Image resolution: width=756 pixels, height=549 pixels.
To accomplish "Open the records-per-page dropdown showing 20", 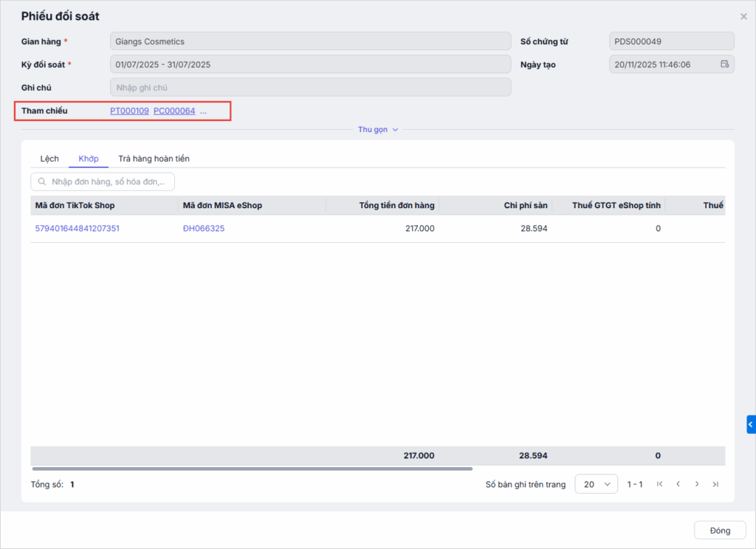I will coord(596,484).
